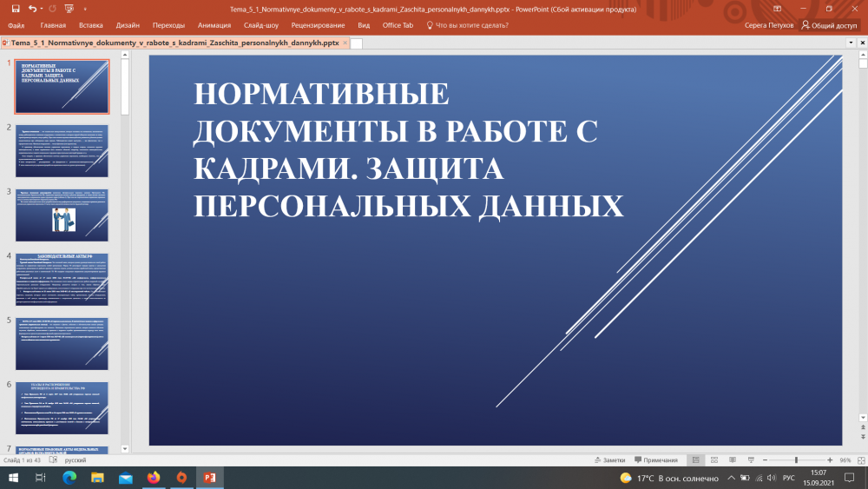The image size is (868, 489).
Task: Click the PowerPoint taskbar icon
Action: (x=210, y=478)
